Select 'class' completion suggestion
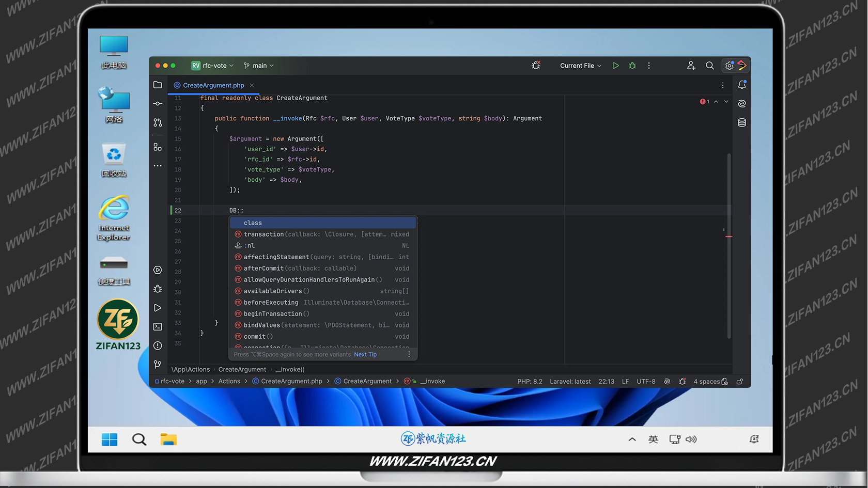This screenshot has width=868, height=488. pyautogui.click(x=323, y=223)
